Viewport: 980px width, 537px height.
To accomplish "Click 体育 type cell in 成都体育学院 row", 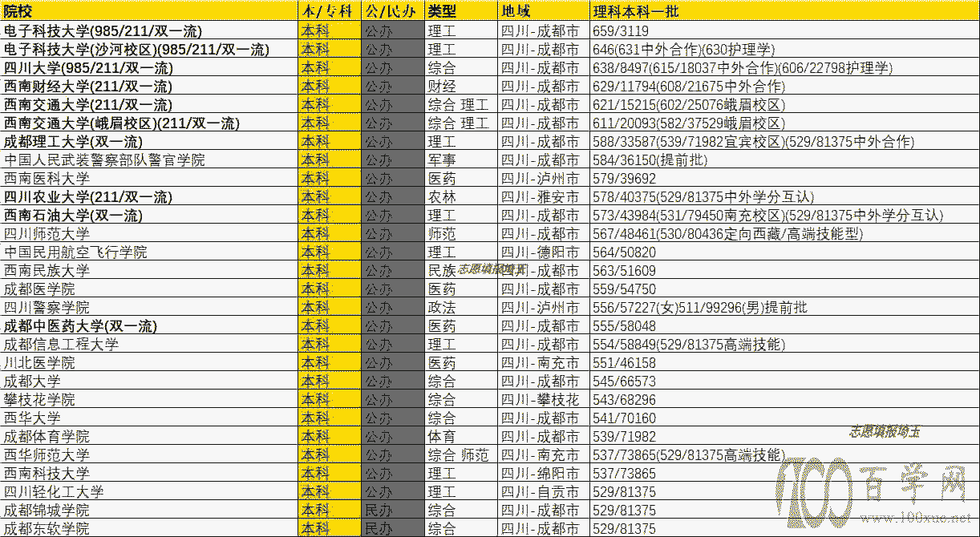I will 460,437.
